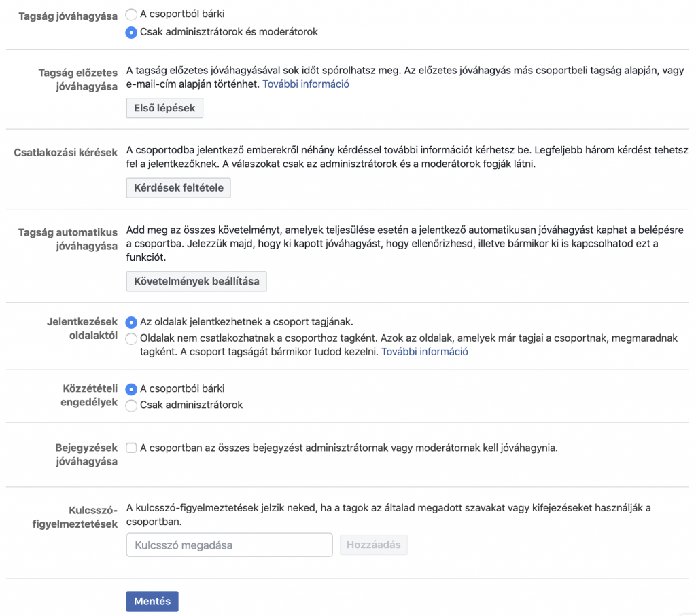Click the 'Tagság automatikus jóváhagyása' label

click(x=68, y=239)
